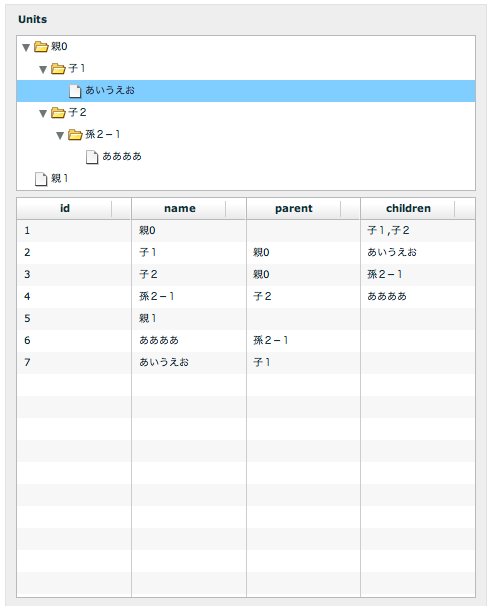Viewport: 491px width, 606px height.
Task: Click children cell 子1,子2 in row 1
Action: (418, 231)
